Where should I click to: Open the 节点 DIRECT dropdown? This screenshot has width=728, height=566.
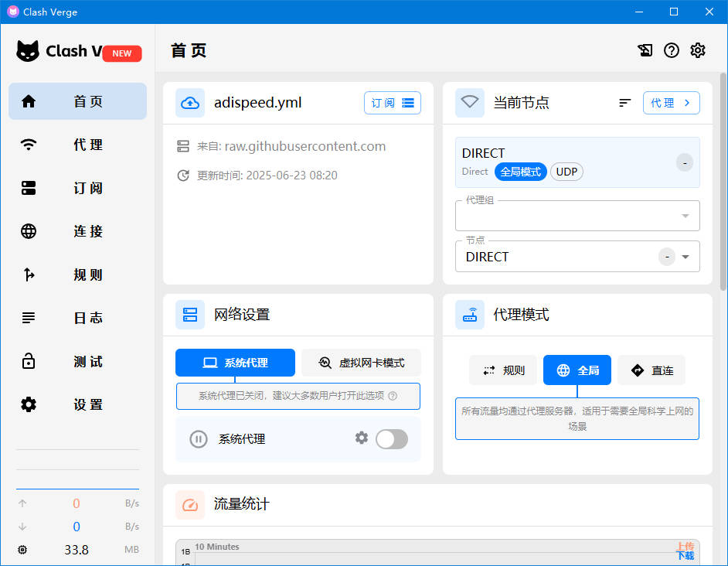point(685,257)
